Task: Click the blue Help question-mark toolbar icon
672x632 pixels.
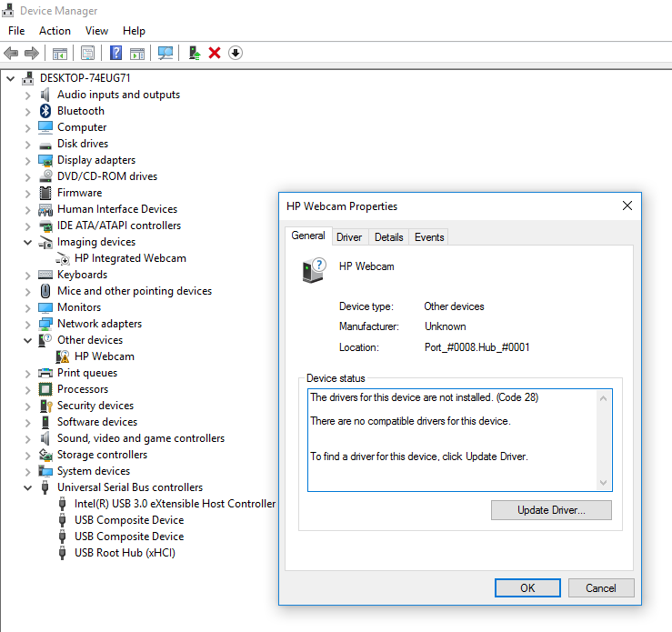Action: click(x=115, y=53)
